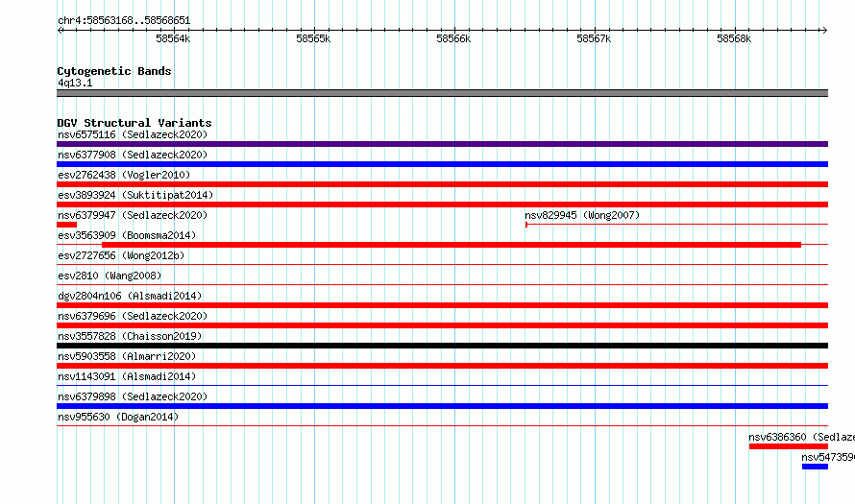Open dgv2804n106 (Alsmadi2014) label
The image size is (855, 504).
click(130, 296)
